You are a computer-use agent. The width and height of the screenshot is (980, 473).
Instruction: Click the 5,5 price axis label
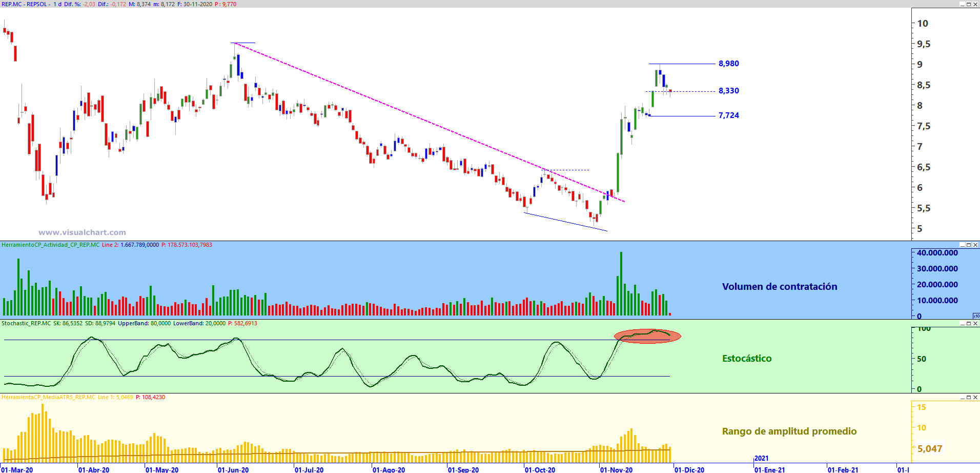pyautogui.click(x=924, y=208)
